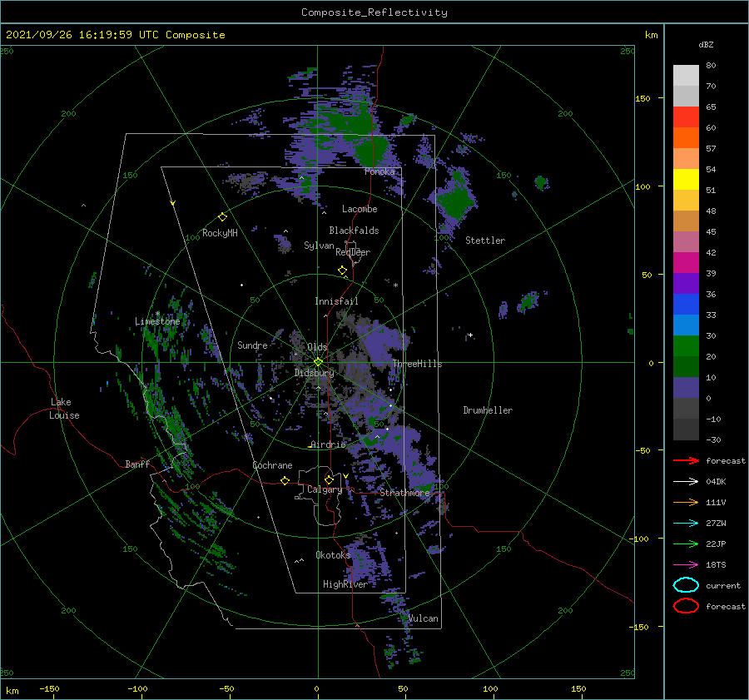
Task: Click the Composite_Reflectivity title text
Action: pos(374,12)
